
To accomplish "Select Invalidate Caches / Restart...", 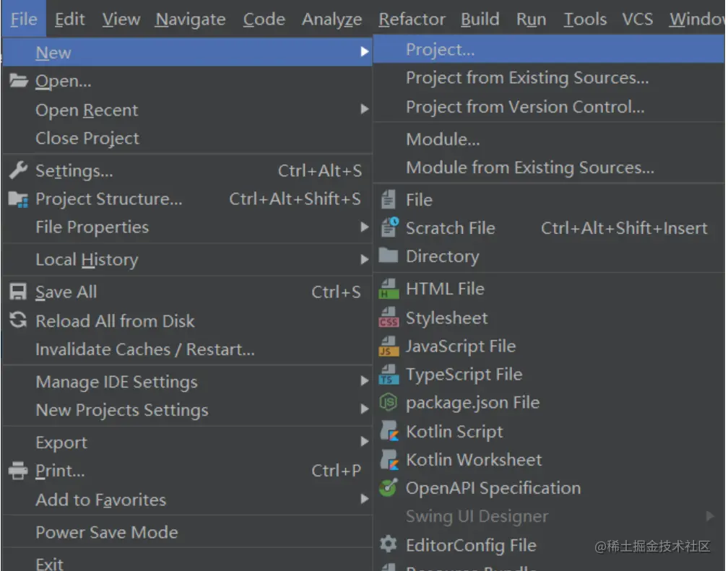I will click(x=144, y=350).
